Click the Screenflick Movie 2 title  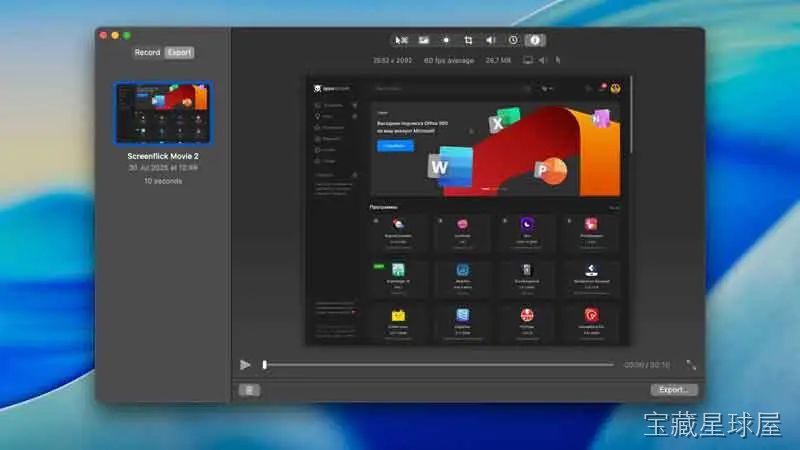[x=163, y=156]
